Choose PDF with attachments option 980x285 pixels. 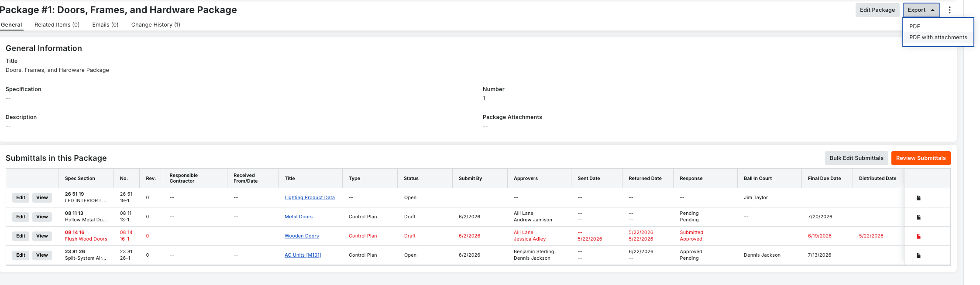pyautogui.click(x=938, y=37)
